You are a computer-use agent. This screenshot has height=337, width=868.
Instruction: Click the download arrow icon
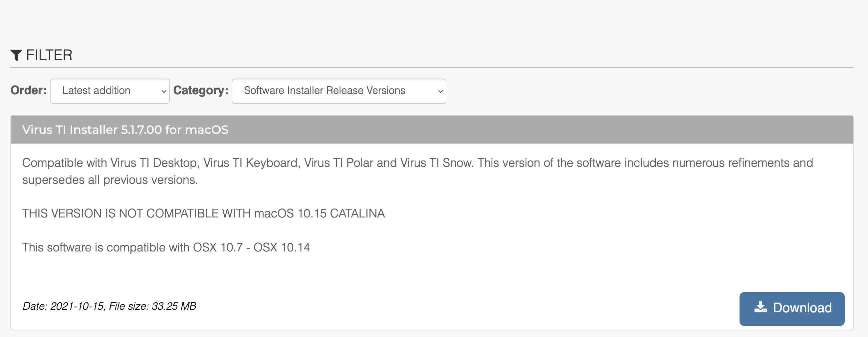tap(760, 307)
